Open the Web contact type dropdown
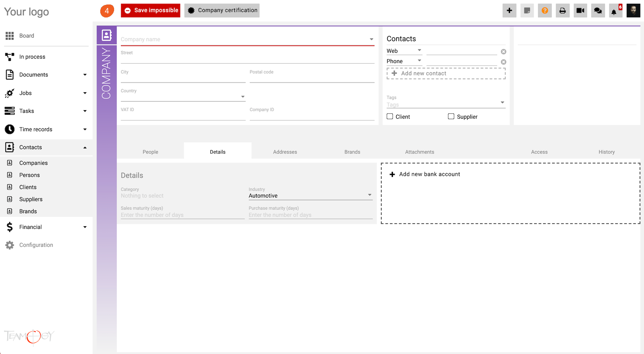Viewport: 644px width, 354px height. click(x=404, y=51)
